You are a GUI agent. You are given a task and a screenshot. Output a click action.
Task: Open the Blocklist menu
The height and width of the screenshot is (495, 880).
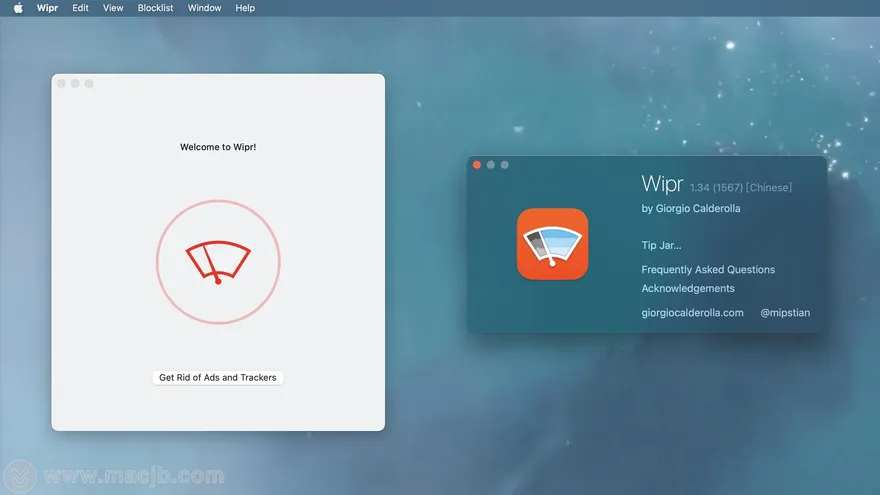point(155,8)
